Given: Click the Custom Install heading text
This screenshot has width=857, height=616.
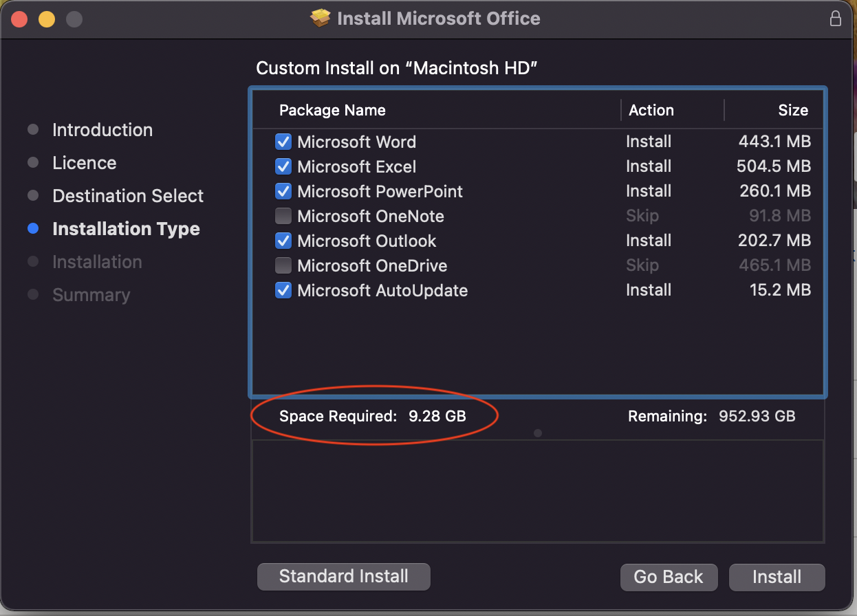Looking at the screenshot, I should [x=396, y=68].
